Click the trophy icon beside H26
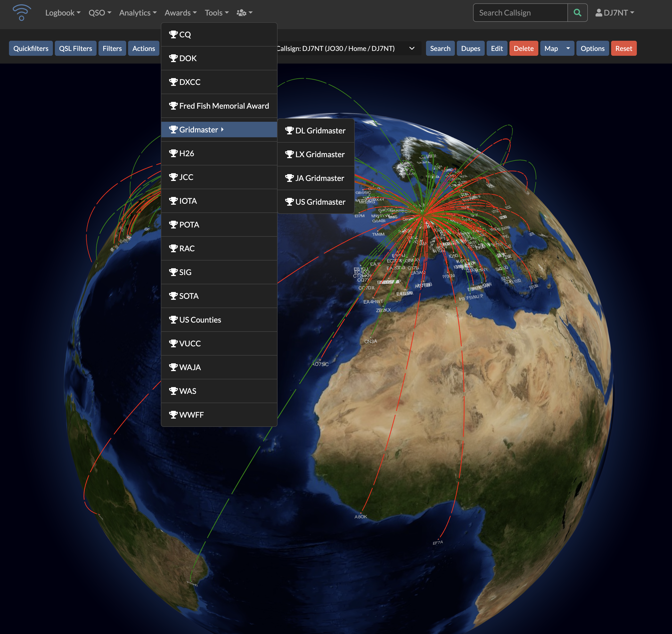672x634 pixels. click(x=173, y=153)
